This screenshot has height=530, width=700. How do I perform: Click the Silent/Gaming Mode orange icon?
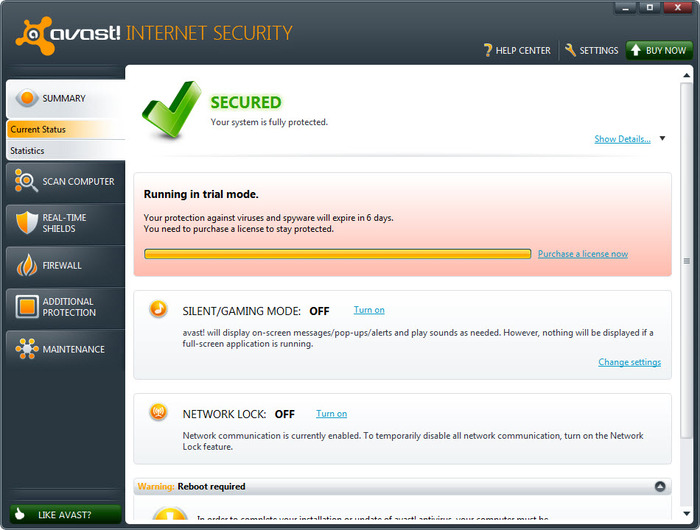click(158, 309)
